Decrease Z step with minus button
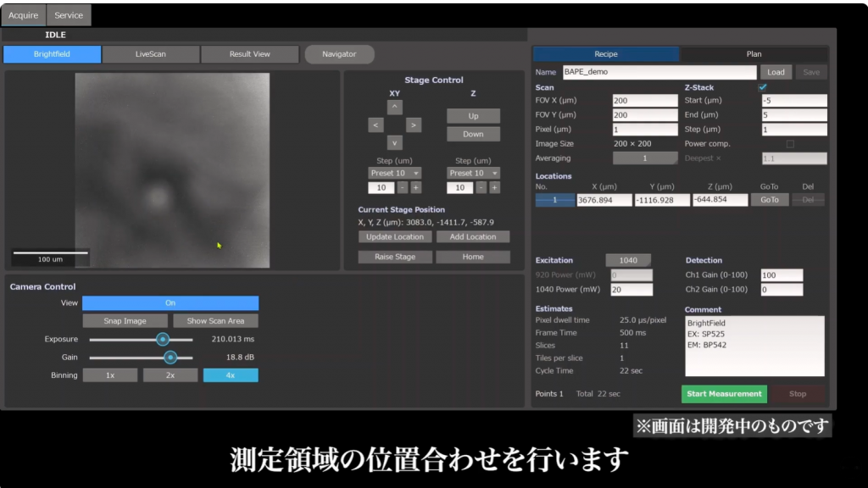868x488 pixels. pos(481,187)
